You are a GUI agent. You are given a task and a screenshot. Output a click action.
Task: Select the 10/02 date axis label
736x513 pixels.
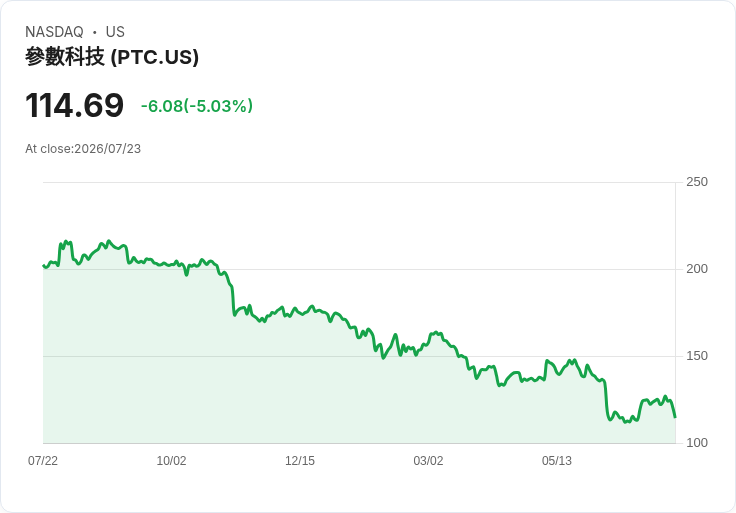coord(171,461)
